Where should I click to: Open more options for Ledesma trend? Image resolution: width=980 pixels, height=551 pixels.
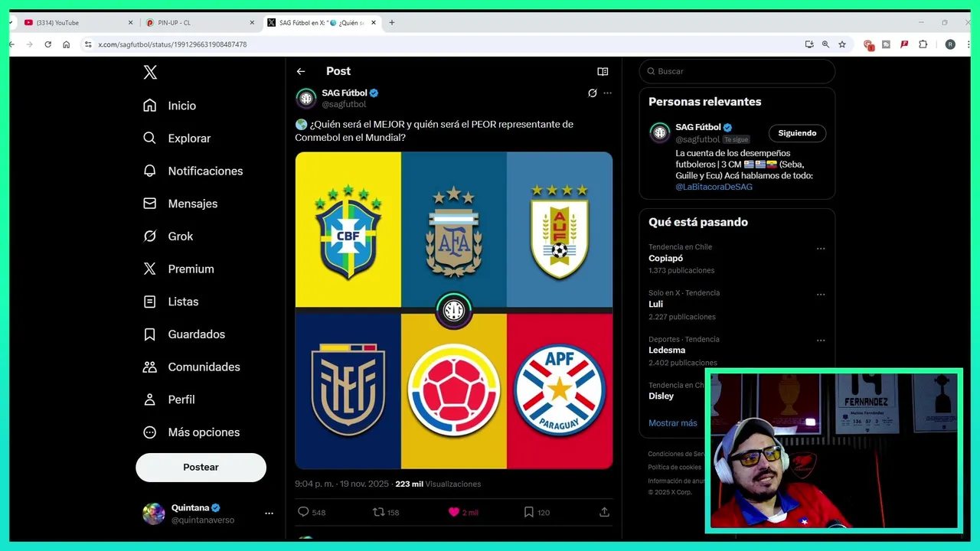point(821,340)
